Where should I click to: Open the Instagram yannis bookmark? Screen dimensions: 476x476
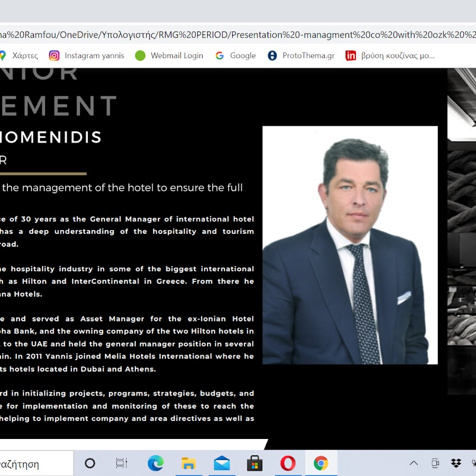87,56
